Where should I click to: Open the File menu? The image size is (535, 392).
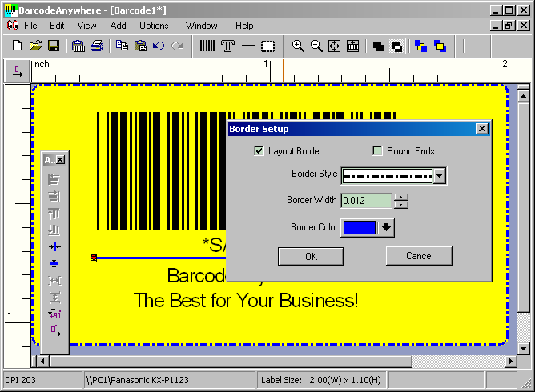tap(30, 26)
